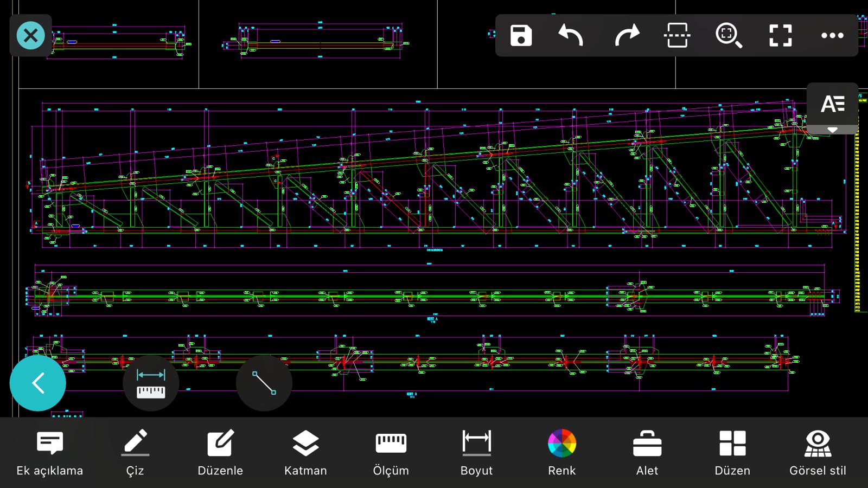Image resolution: width=868 pixels, height=488 pixels.
Task: Select the Boyut dimension tool
Action: point(476,453)
